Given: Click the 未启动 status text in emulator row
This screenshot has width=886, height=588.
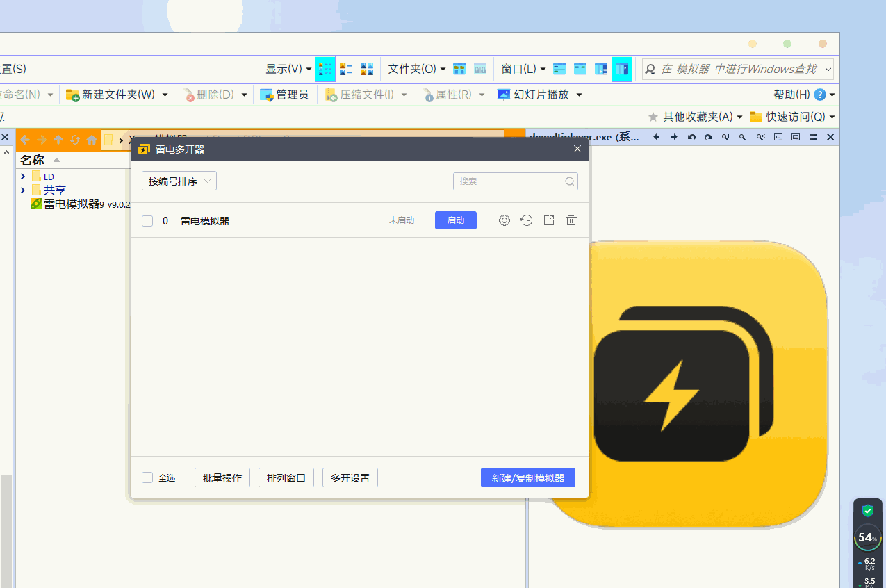Looking at the screenshot, I should pyautogui.click(x=401, y=220).
